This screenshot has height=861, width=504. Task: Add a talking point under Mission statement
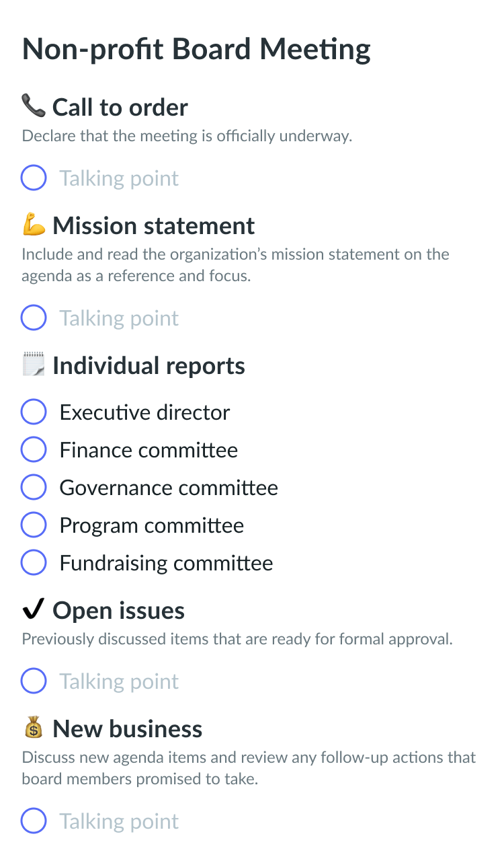click(119, 318)
